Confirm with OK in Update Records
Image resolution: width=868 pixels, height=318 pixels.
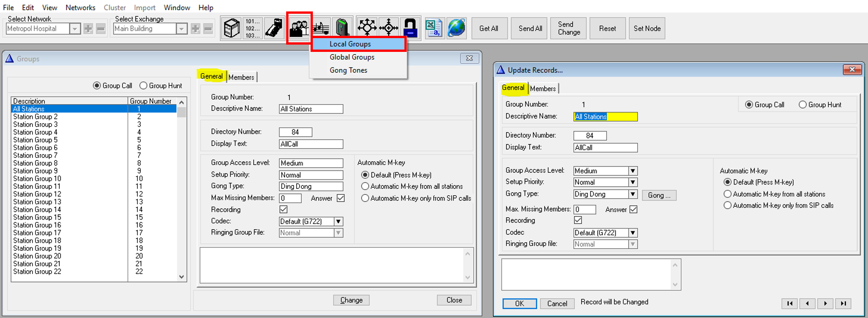(520, 304)
